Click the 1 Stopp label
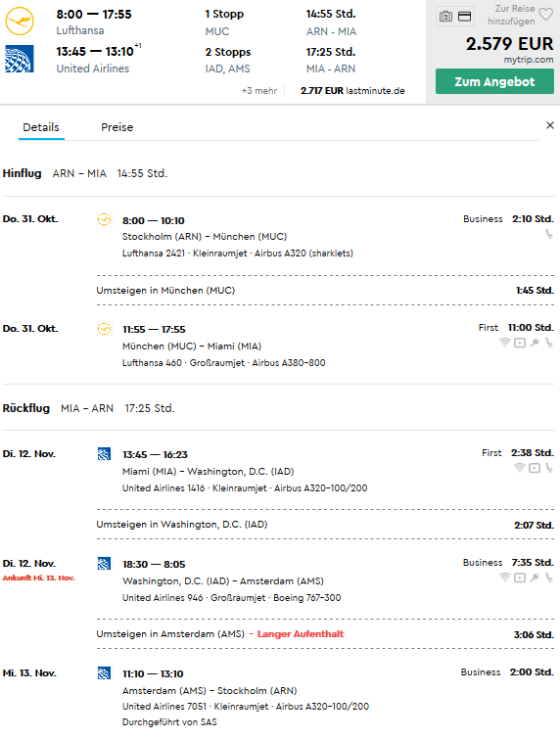The height and width of the screenshot is (740, 560). click(x=224, y=14)
